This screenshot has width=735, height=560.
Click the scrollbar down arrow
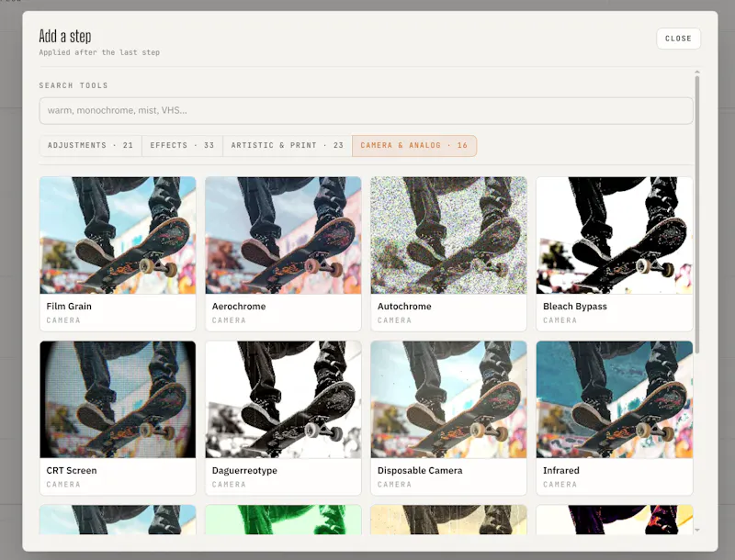coord(697,530)
